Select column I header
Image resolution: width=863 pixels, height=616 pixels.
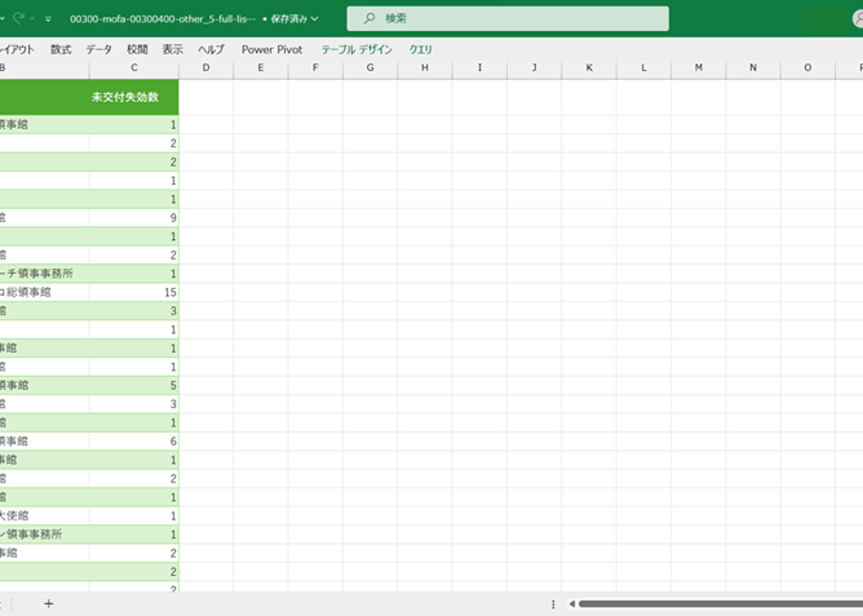coord(479,67)
